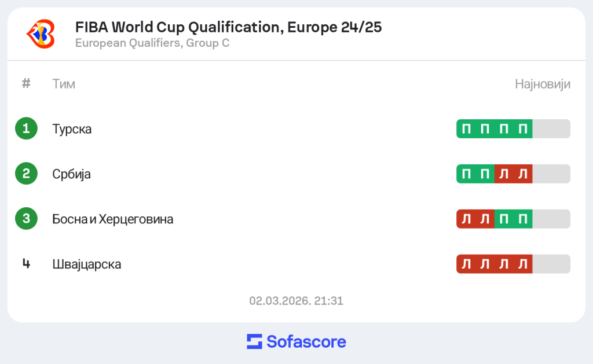Click the green rank 2 badge
593x364 pixels.
26,174
